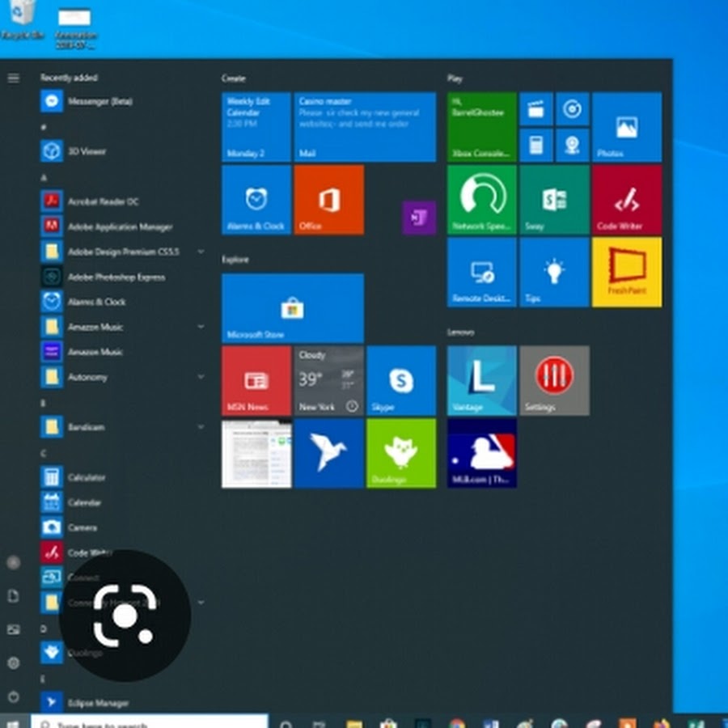Open the Xbox Console Companion tile
This screenshot has width=728, height=728.
tap(481, 127)
